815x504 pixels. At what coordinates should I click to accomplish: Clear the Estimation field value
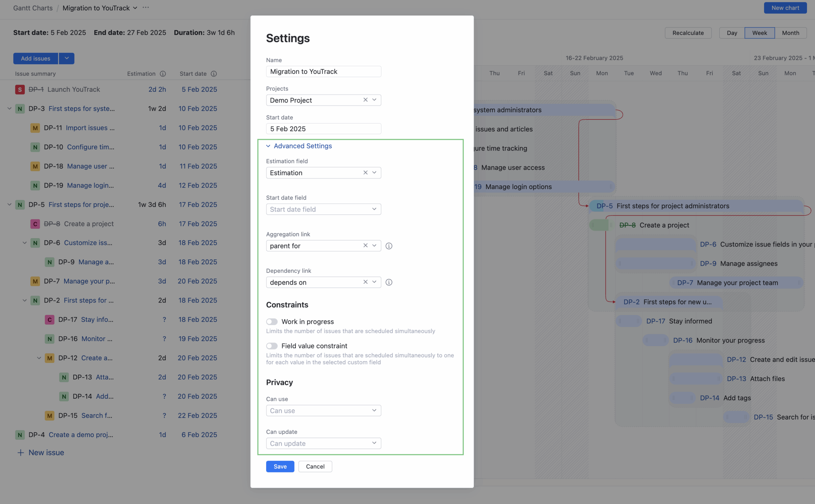coord(365,173)
